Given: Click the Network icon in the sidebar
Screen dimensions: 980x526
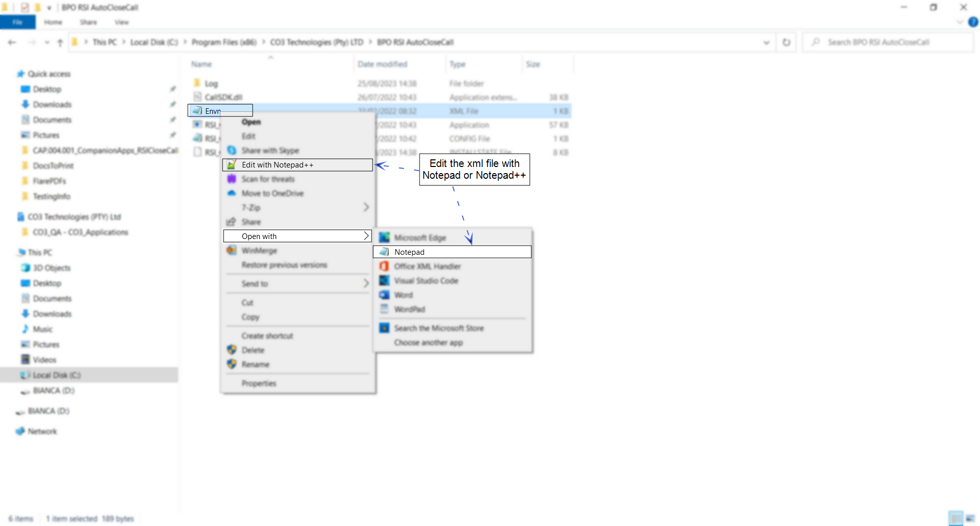Looking at the screenshot, I should [x=20, y=431].
